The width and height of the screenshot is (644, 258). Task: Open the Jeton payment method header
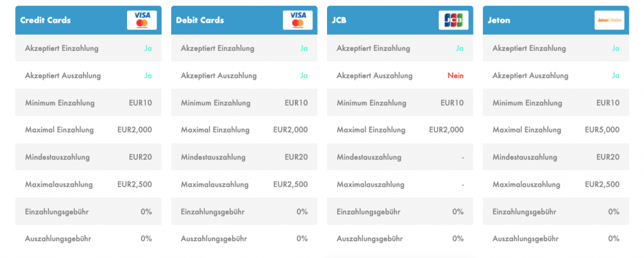click(556, 20)
